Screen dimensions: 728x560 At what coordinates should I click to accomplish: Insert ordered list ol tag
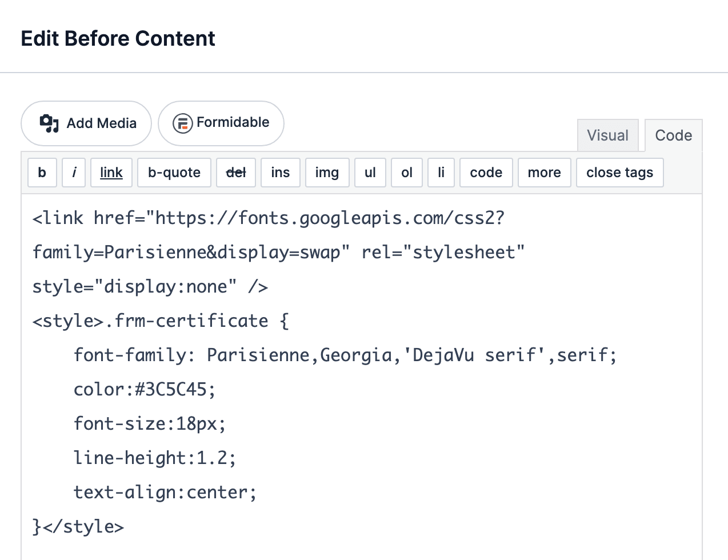[x=407, y=173]
